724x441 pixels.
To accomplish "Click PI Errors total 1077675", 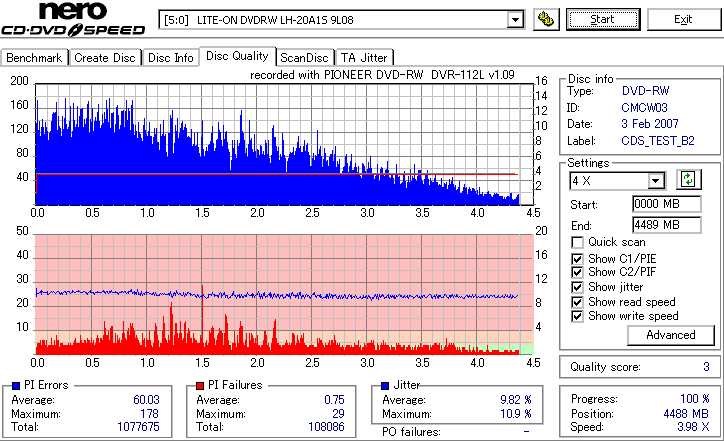I will point(138,427).
